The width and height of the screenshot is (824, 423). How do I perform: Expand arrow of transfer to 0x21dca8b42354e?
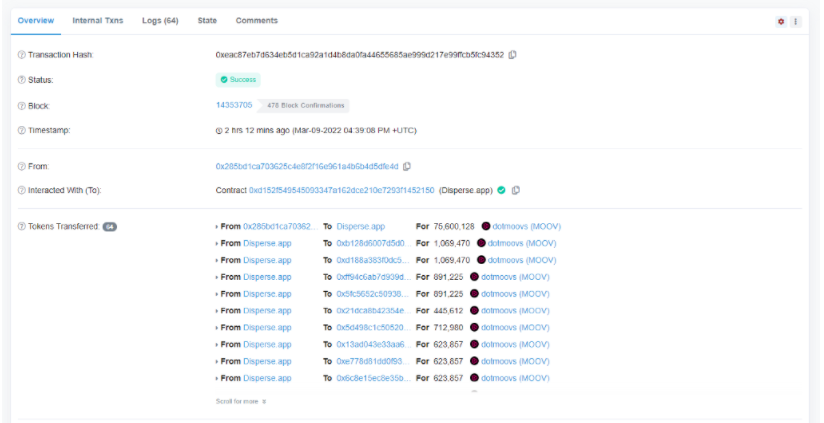(x=217, y=311)
